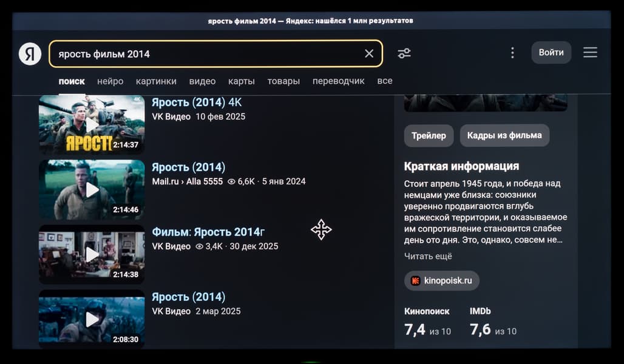Switch to the видео tab
Image resolution: width=624 pixels, height=364 pixels.
[202, 81]
